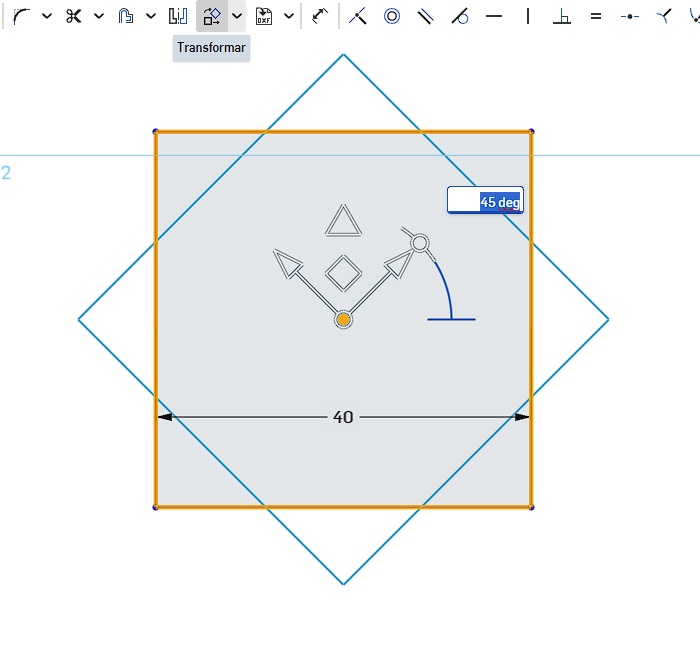700x648 pixels.
Task: Apply the Equal constraint
Action: click(596, 16)
